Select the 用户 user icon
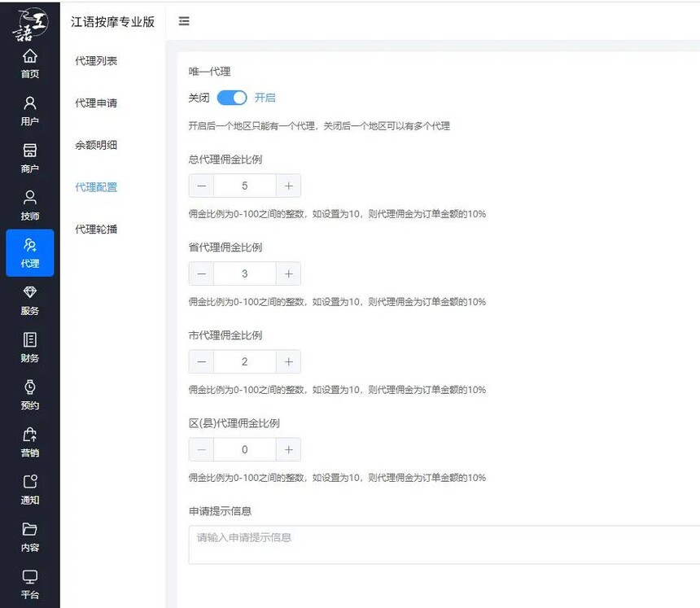 (x=29, y=111)
